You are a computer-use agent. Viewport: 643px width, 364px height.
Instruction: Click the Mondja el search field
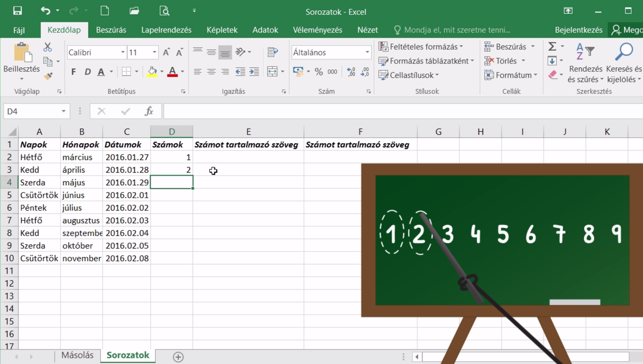click(452, 30)
